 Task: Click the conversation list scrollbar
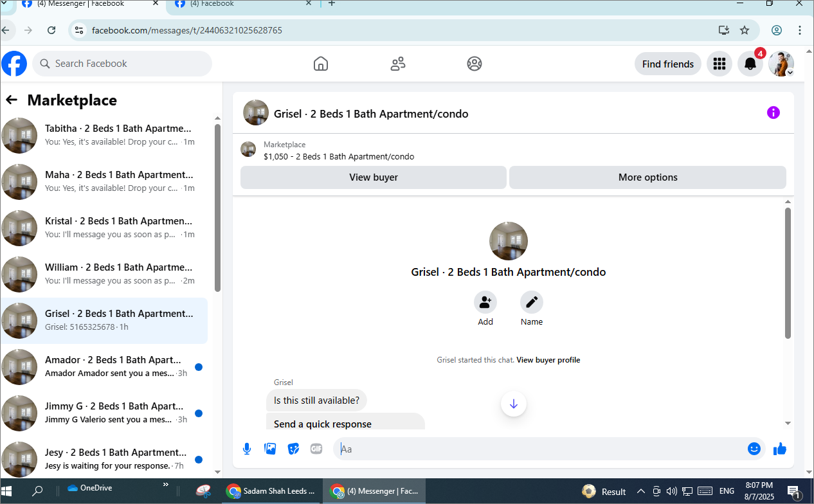click(x=217, y=208)
